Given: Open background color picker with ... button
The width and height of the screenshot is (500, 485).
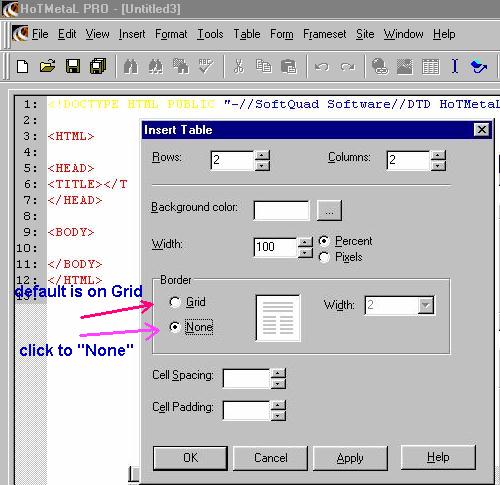Looking at the screenshot, I should (329, 210).
